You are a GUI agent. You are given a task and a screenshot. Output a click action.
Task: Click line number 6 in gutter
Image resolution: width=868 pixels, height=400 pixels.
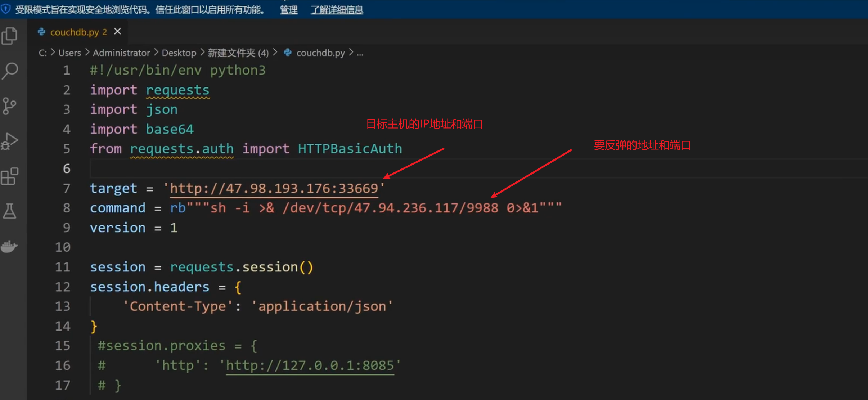(67, 168)
